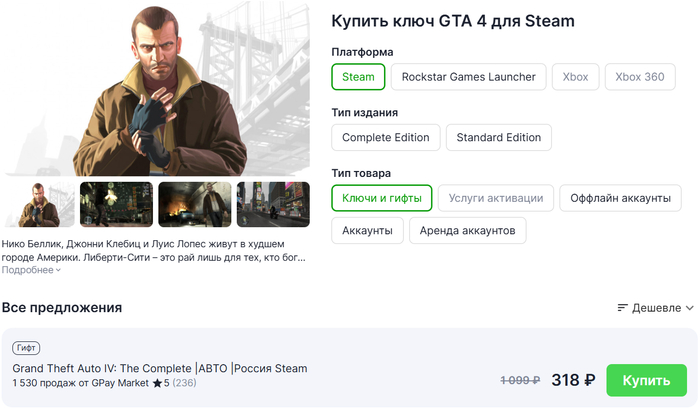This screenshot has height=409, width=700.
Task: Expand description with Подробнее
Action: (31, 270)
